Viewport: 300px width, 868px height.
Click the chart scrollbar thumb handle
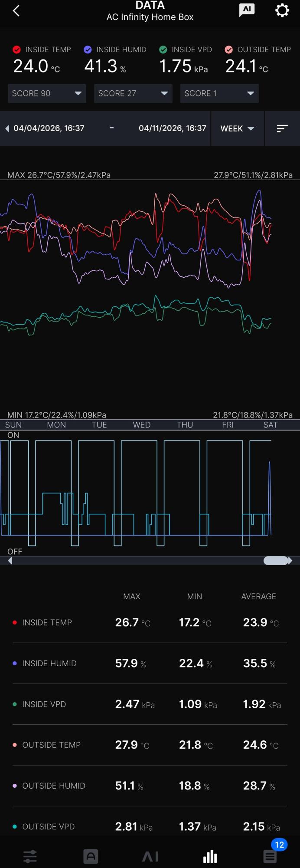coord(276,561)
